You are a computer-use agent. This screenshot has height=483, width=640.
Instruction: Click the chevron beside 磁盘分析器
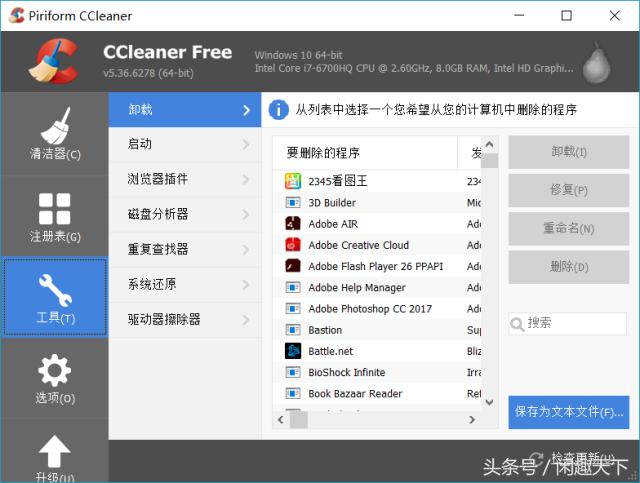click(246, 214)
